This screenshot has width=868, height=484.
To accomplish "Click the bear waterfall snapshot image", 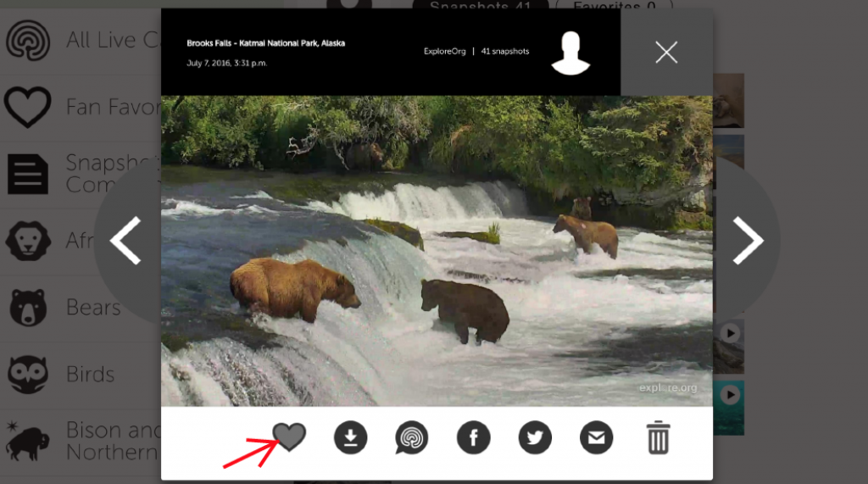I will 437,251.
